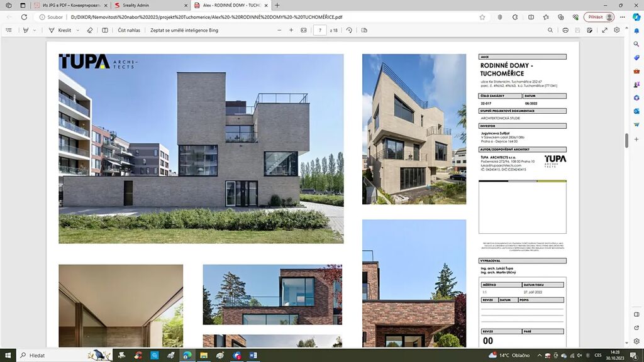Print the PDF document
The width and height of the screenshot is (644, 362).
[565, 30]
